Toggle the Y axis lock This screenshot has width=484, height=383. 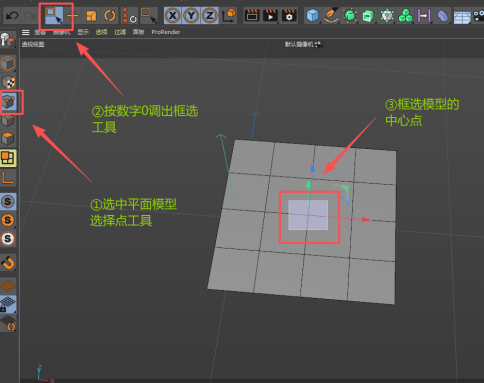pos(191,16)
